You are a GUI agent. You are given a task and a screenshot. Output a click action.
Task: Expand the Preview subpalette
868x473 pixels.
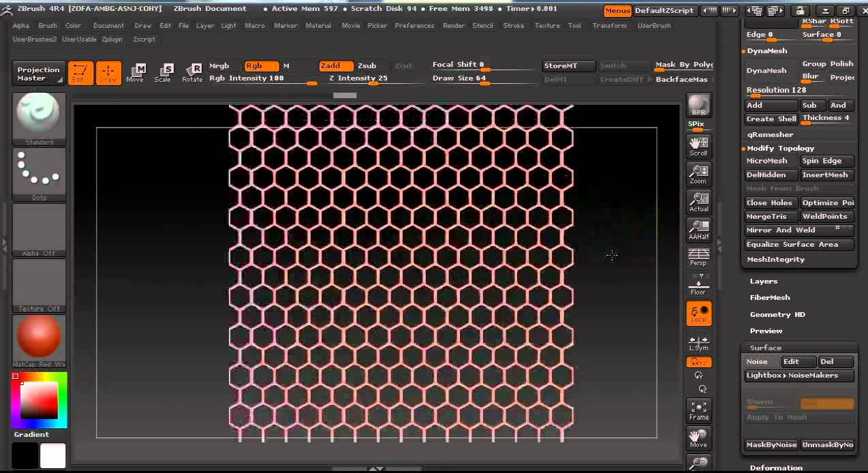766,331
